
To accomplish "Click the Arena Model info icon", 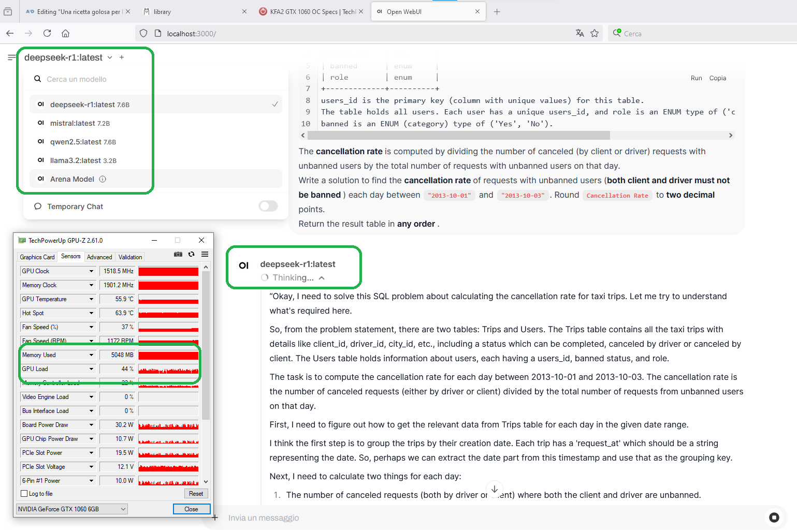I will [x=103, y=179].
